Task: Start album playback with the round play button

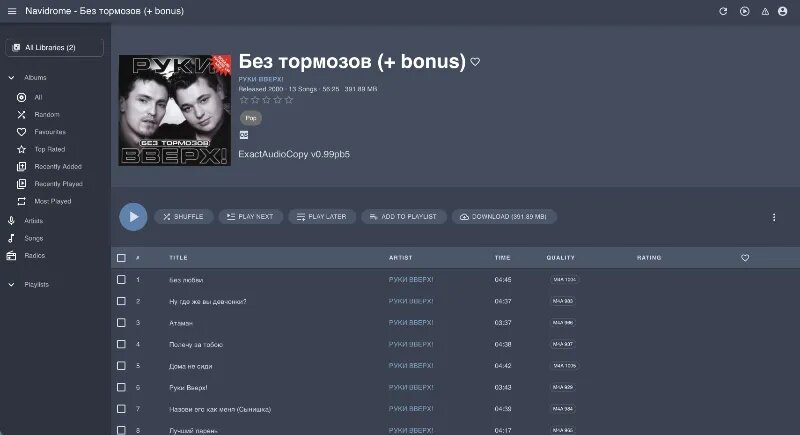Action: 133,217
